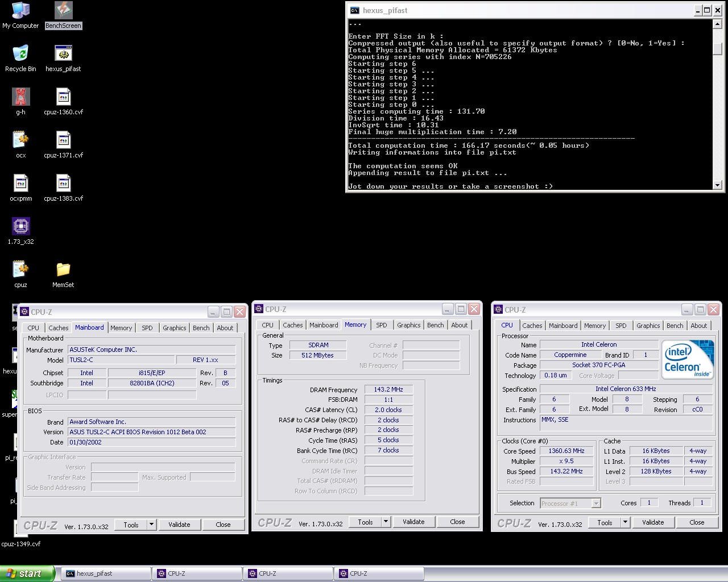Viewport: 728px width, 582px height.
Task: Click Close button in CPU window
Action: click(697, 522)
